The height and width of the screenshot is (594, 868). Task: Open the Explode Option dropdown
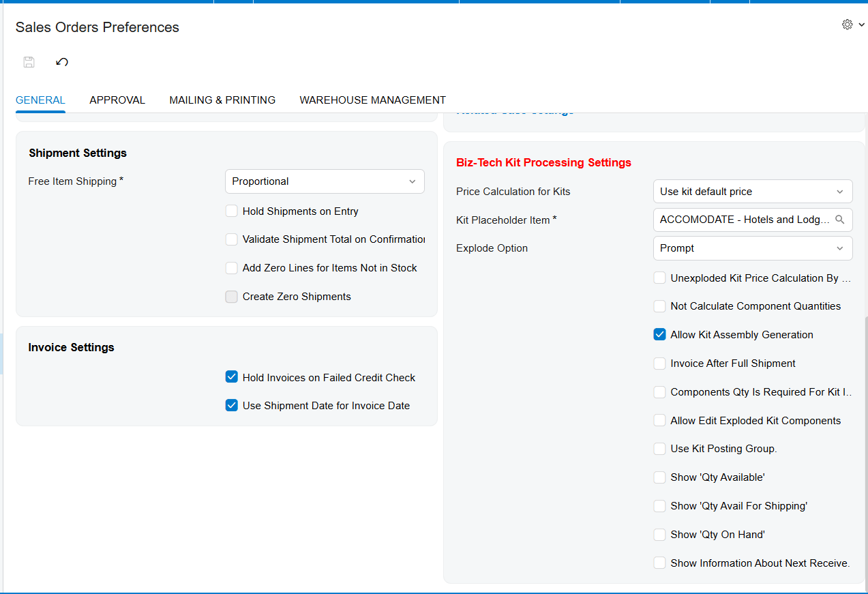tap(753, 248)
